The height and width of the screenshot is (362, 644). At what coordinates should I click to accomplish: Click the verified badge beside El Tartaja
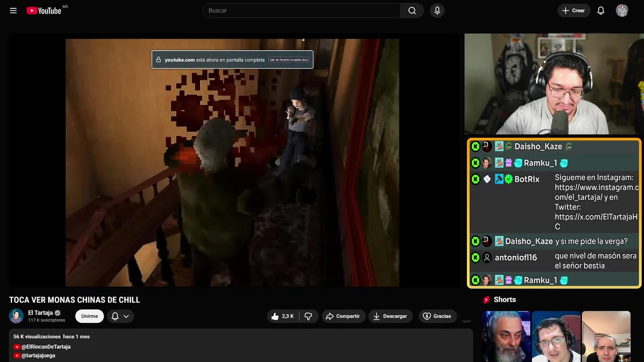tap(57, 313)
